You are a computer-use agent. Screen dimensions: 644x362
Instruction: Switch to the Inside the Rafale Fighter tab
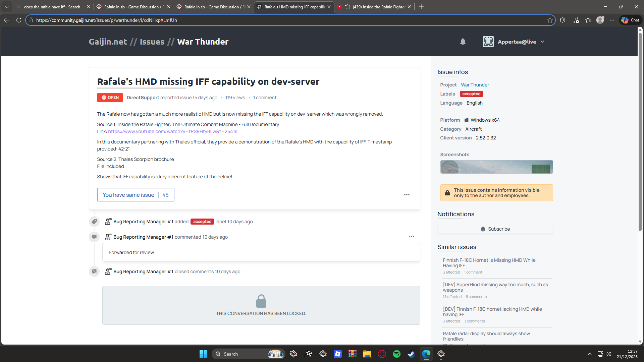tap(379, 7)
